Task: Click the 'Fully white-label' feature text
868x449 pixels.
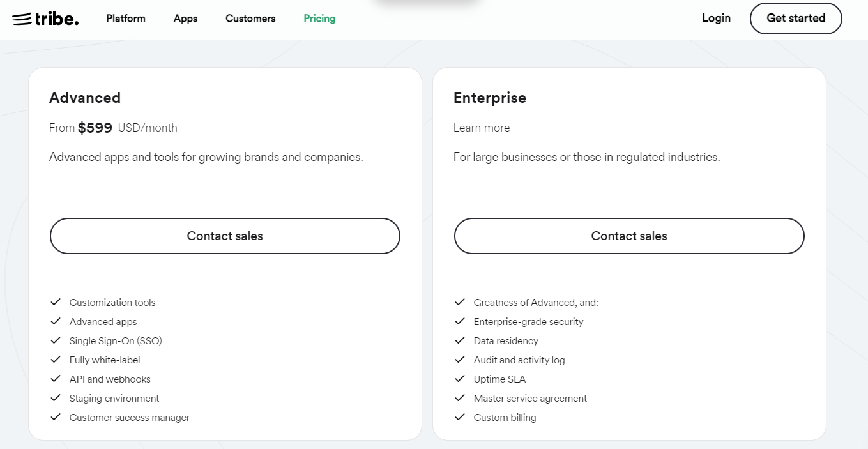Action: pyautogui.click(x=105, y=360)
